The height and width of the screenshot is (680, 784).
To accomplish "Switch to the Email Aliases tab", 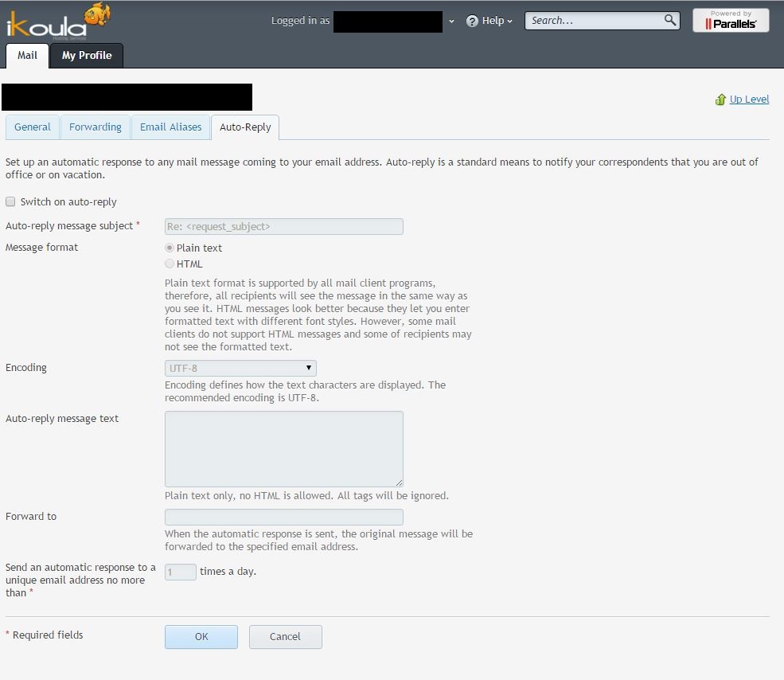I will 170,127.
